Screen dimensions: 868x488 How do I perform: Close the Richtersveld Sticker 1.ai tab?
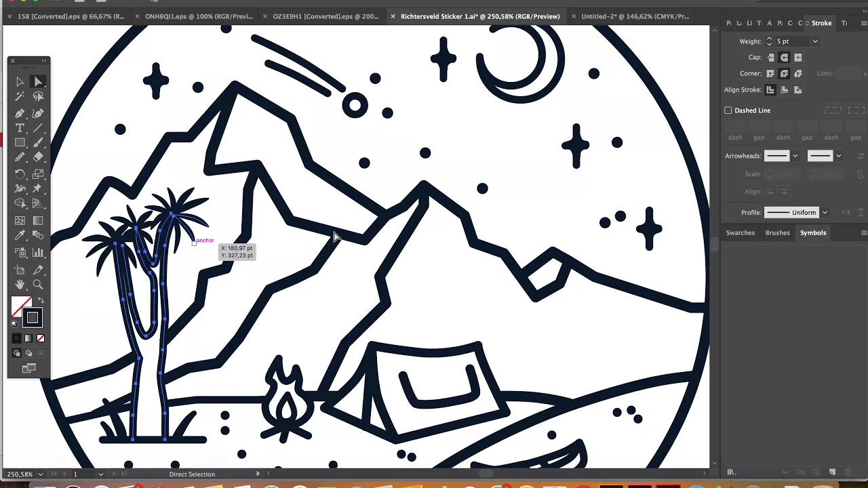pyautogui.click(x=393, y=16)
